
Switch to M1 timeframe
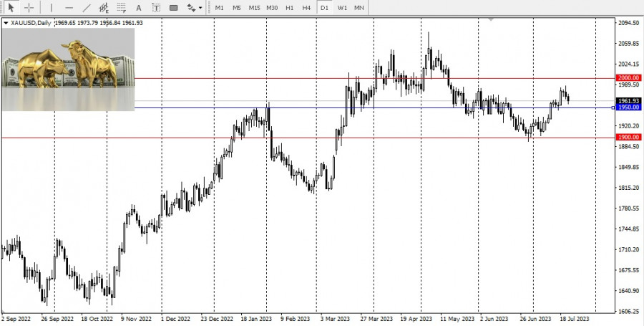coord(220,8)
